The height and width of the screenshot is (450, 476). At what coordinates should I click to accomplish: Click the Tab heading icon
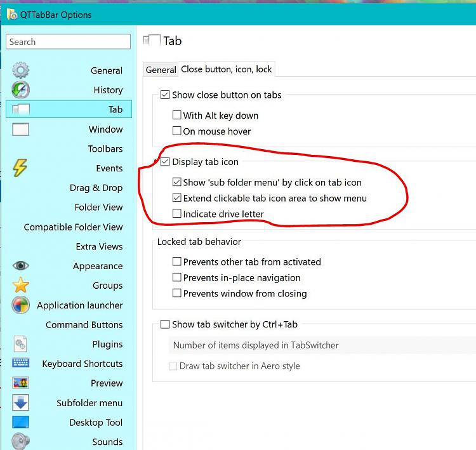152,41
